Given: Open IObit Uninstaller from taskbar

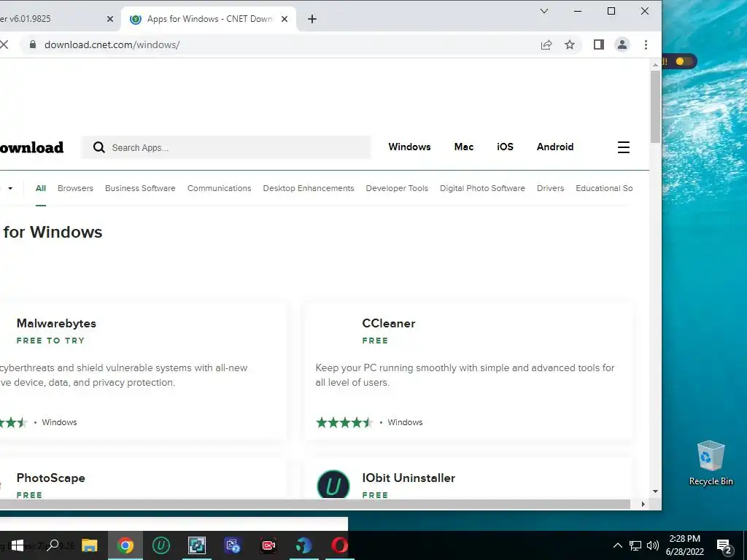Looking at the screenshot, I should pyautogui.click(x=161, y=545).
